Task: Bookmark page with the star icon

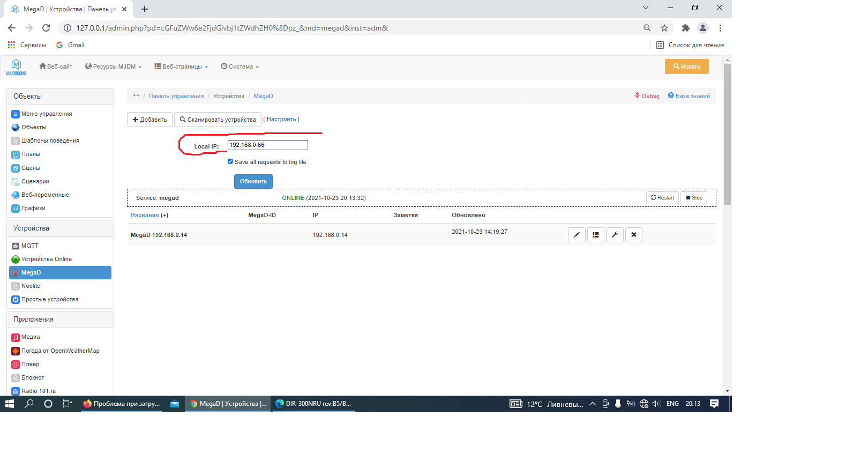Action: pos(664,28)
